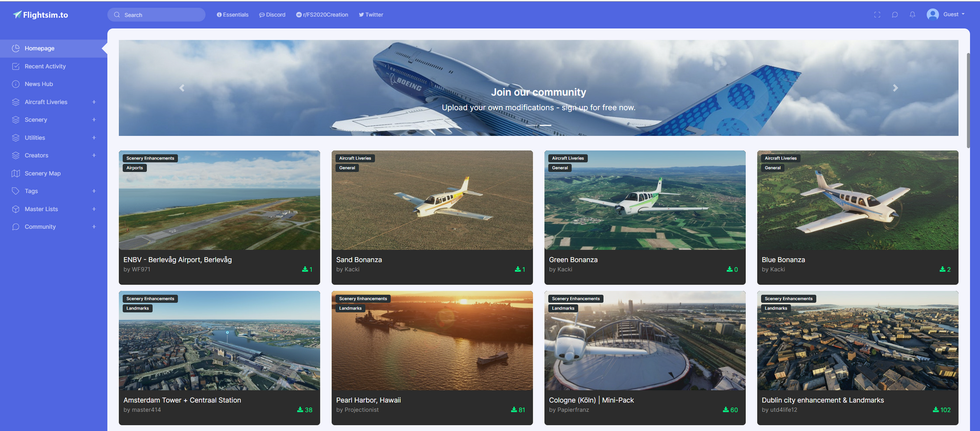Open the chat bubble icon in header
The image size is (980, 431).
[895, 15]
